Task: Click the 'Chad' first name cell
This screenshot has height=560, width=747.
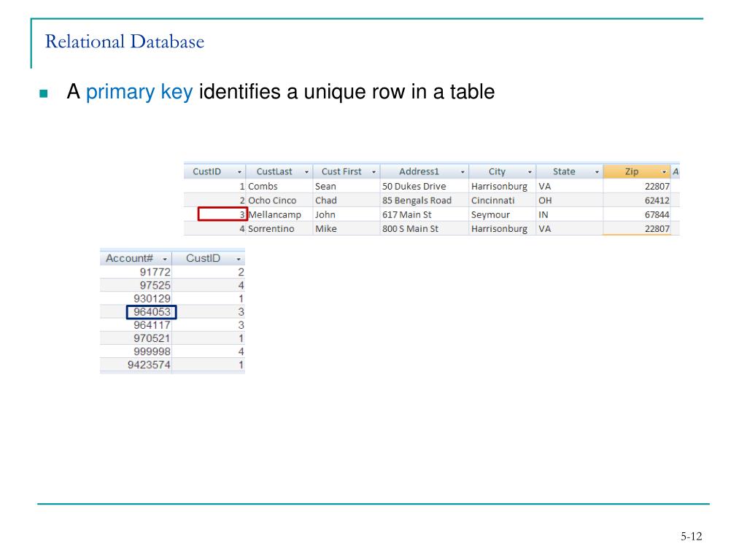Action: 347,201
